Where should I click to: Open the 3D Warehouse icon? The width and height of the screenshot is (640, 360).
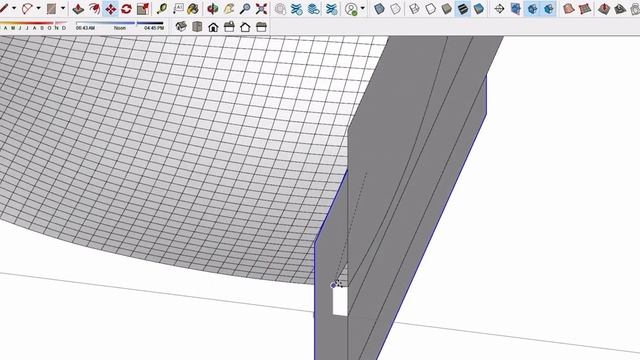coord(280,8)
